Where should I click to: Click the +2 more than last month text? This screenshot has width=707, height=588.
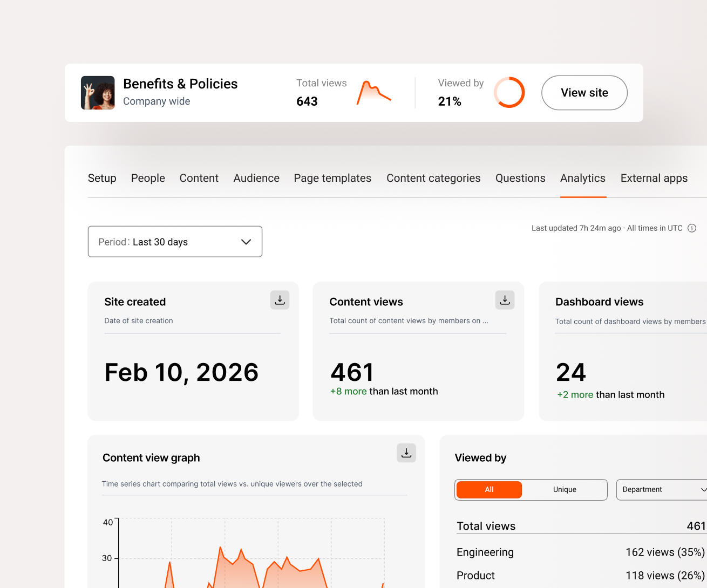611,395
